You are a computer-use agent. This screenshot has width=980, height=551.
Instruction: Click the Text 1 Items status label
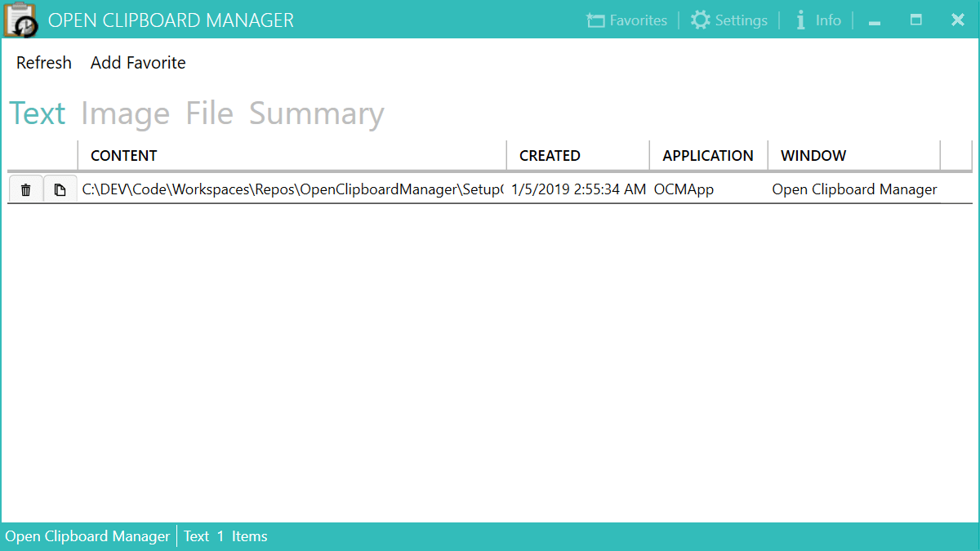pyautogui.click(x=225, y=536)
